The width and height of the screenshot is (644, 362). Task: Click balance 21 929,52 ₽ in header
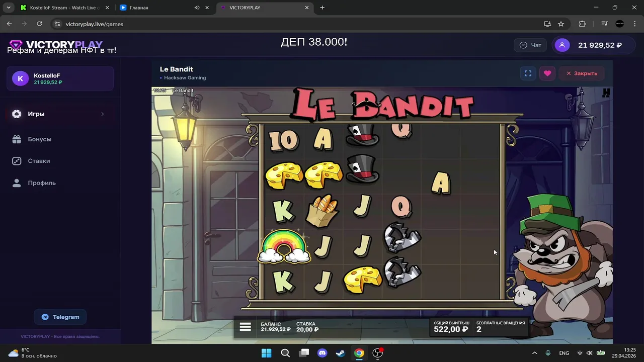point(600,45)
